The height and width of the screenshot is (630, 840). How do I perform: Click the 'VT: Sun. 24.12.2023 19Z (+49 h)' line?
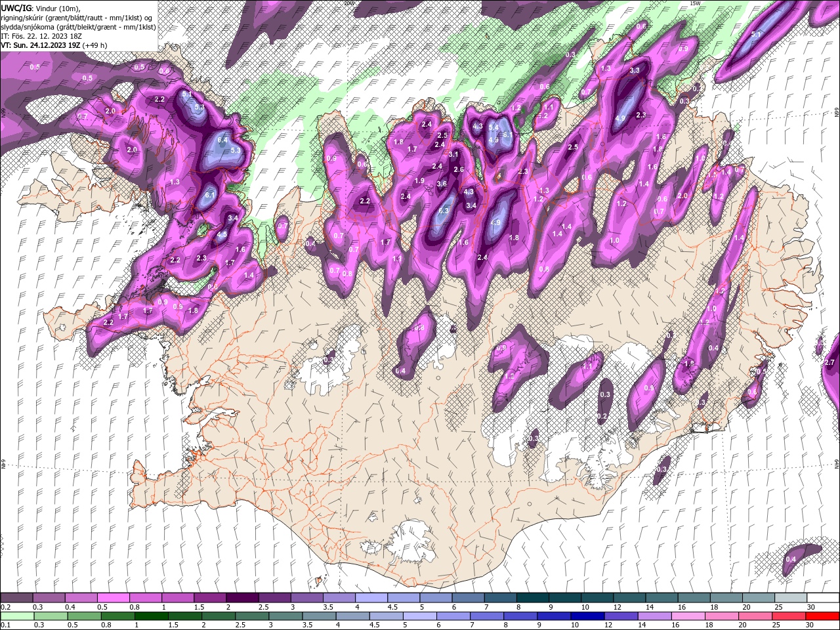tap(54, 45)
